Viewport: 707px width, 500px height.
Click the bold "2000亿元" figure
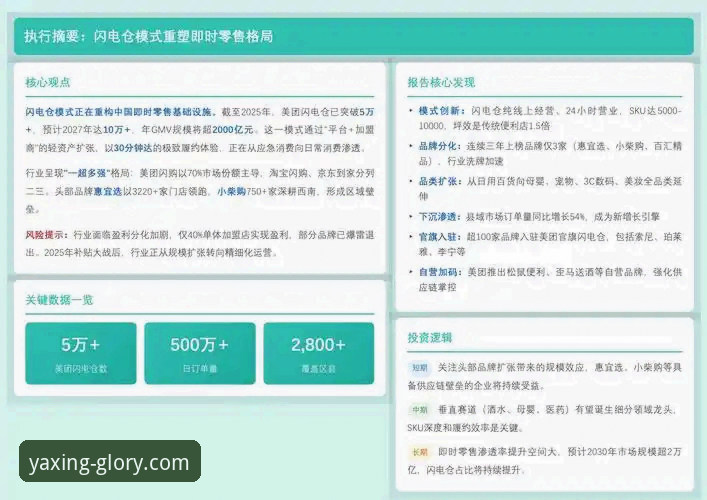coord(233,130)
